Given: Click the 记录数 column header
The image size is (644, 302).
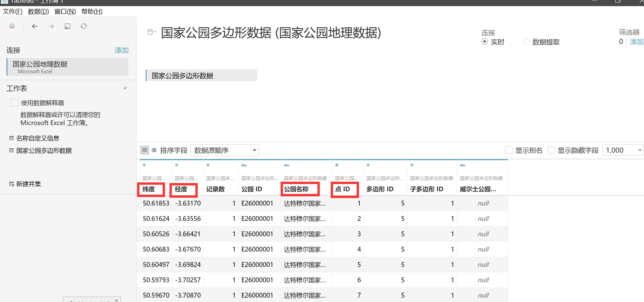Looking at the screenshot, I should point(215,189).
